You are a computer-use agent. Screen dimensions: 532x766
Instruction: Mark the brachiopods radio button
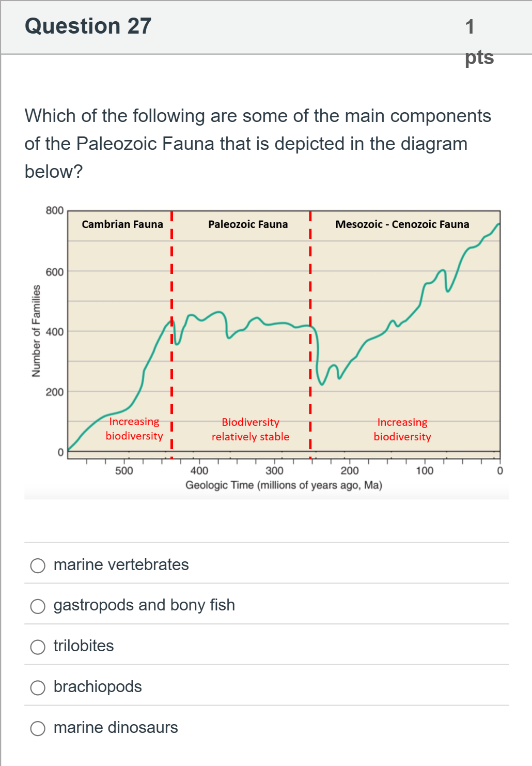point(38,687)
